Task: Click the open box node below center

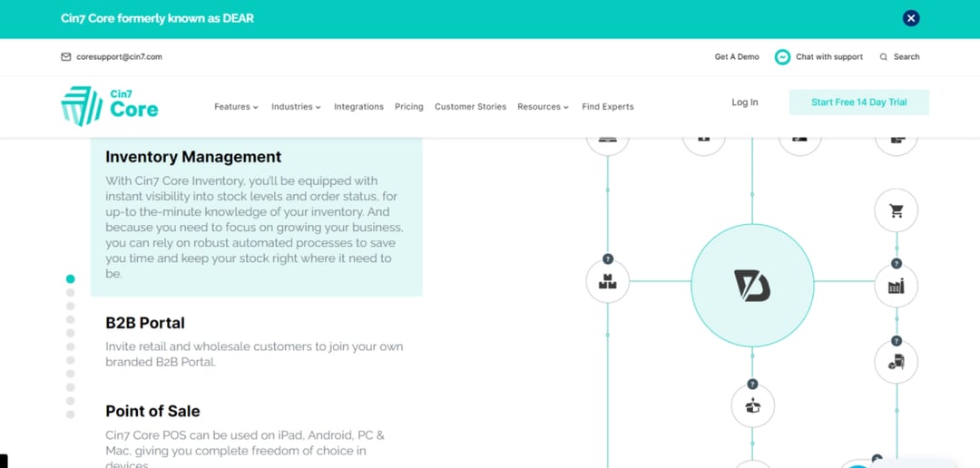Action: [x=752, y=406]
